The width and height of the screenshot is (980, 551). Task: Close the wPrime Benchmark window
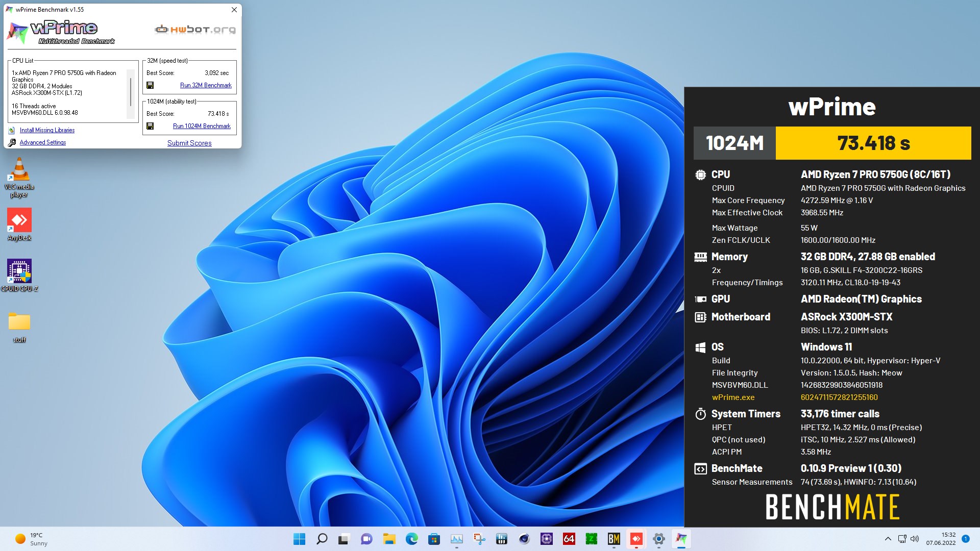point(234,10)
